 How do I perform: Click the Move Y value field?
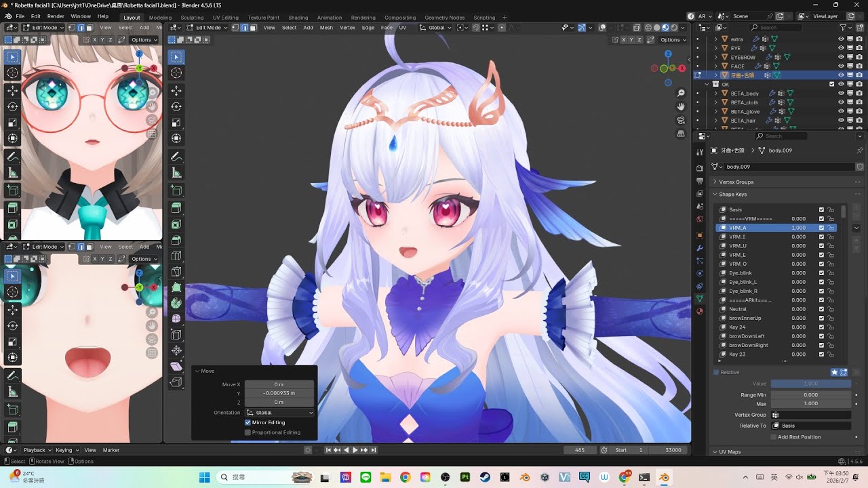point(279,393)
